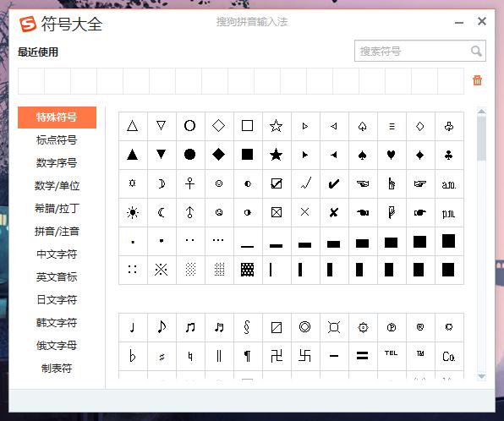Select the hollow club symbol
Image resolution: width=504 pixels, height=421 pixels.
click(449, 126)
